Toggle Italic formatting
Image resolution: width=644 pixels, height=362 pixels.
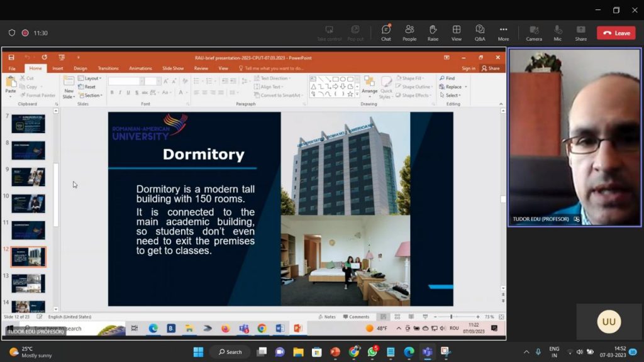coord(120,93)
